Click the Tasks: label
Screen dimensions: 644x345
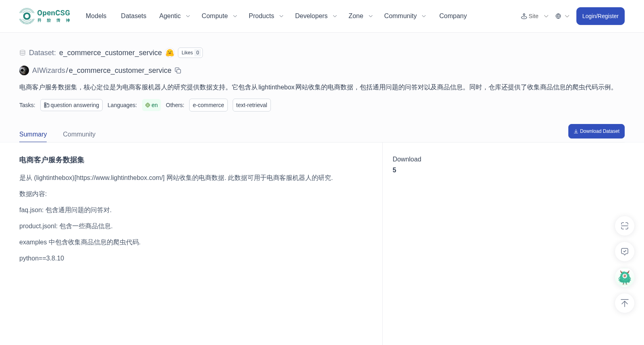(27, 105)
